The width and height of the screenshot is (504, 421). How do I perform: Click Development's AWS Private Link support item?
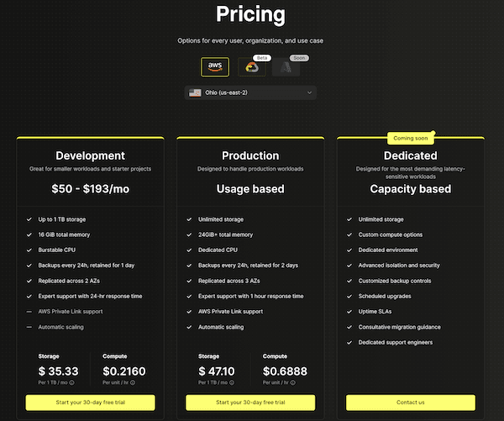tap(70, 312)
